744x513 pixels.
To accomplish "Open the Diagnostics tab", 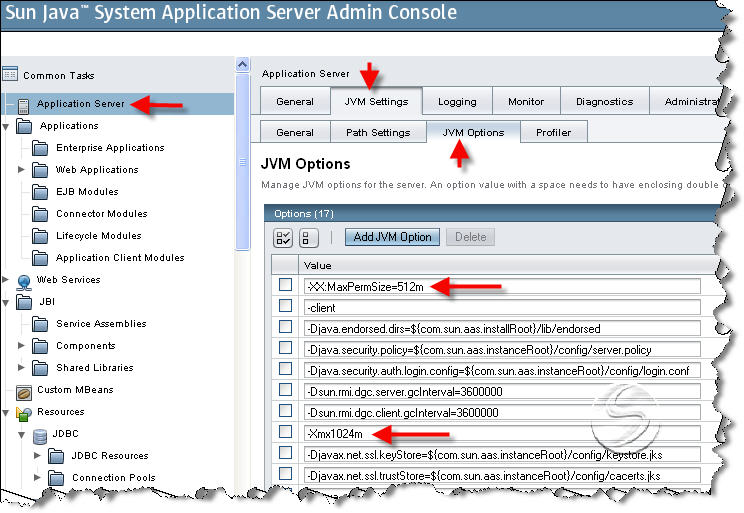I will [x=604, y=101].
